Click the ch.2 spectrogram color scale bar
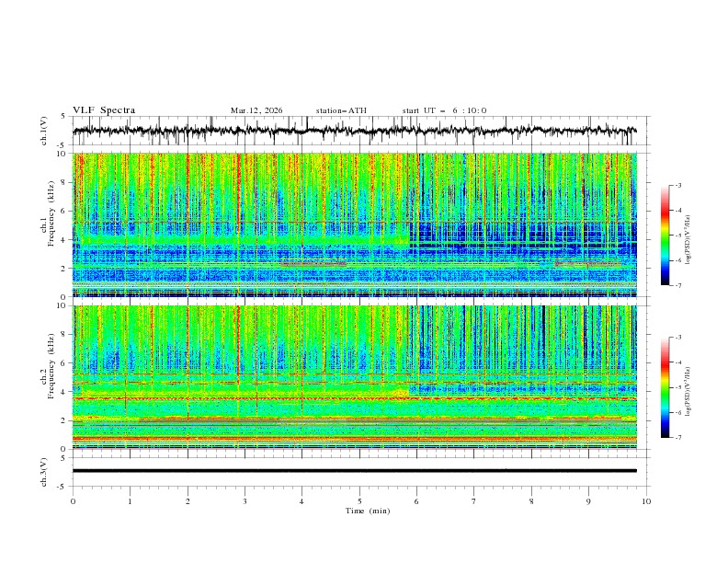This screenshot has width=728, height=563. point(665,387)
